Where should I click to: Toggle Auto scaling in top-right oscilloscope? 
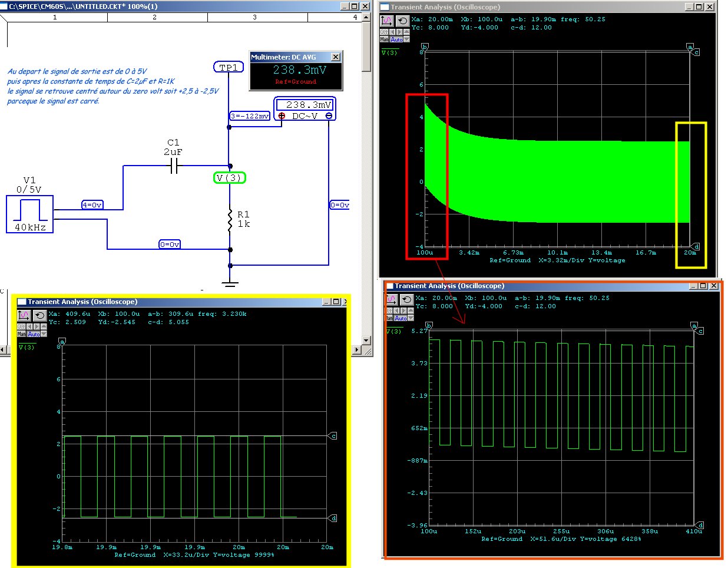click(396, 39)
